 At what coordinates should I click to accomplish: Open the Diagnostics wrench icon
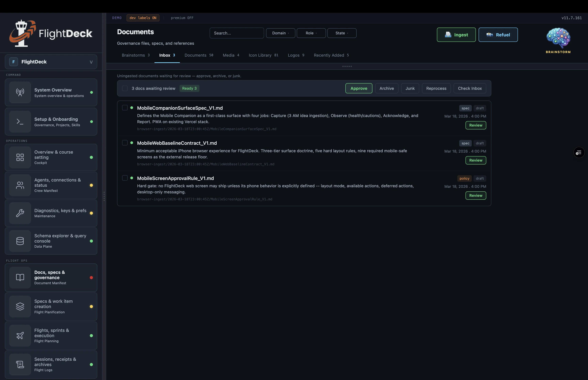(x=20, y=213)
